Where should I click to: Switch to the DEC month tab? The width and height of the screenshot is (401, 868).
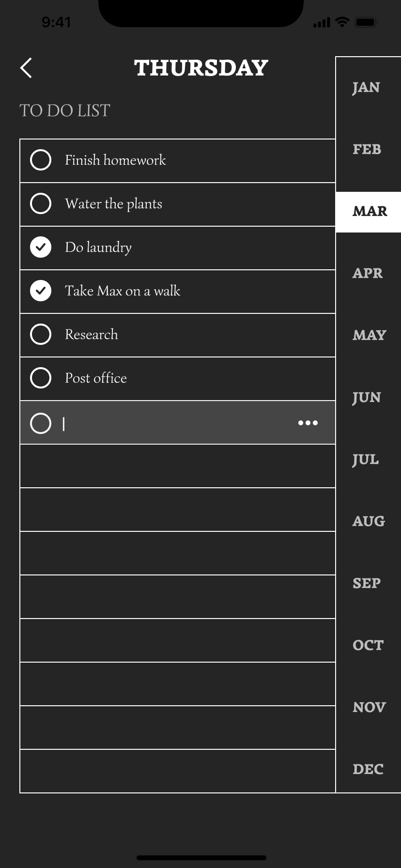(x=368, y=769)
